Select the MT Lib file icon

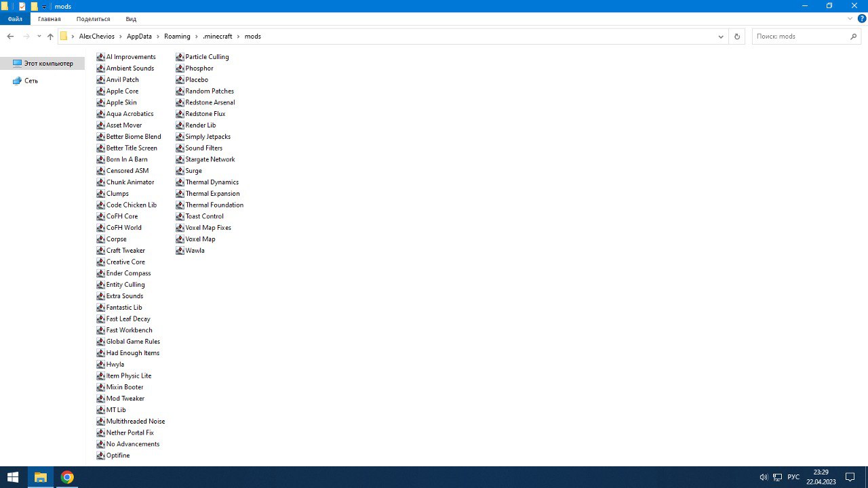(x=100, y=410)
